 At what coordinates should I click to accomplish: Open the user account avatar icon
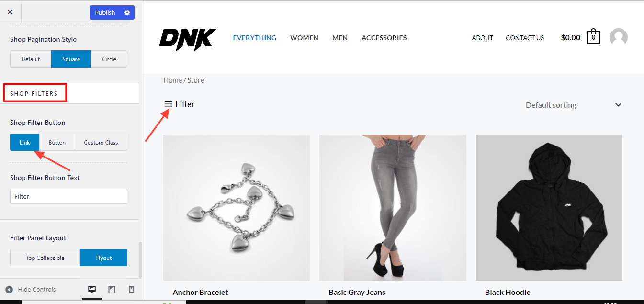click(618, 37)
